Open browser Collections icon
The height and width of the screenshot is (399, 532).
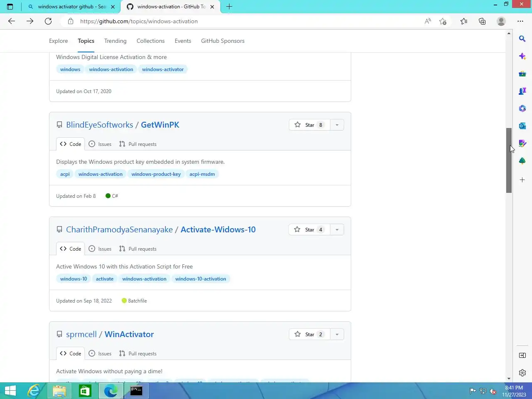(482, 21)
